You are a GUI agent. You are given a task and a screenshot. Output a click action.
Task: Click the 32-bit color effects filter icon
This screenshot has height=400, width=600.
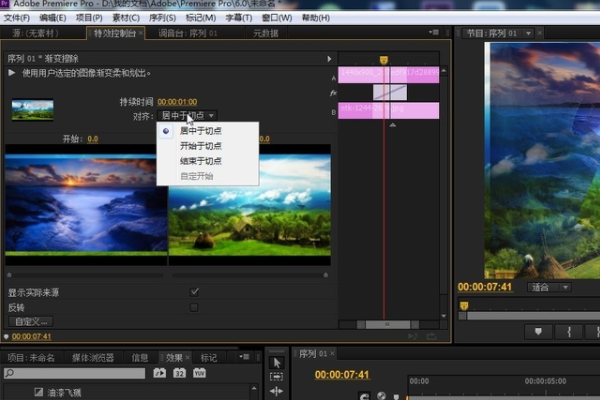click(179, 373)
